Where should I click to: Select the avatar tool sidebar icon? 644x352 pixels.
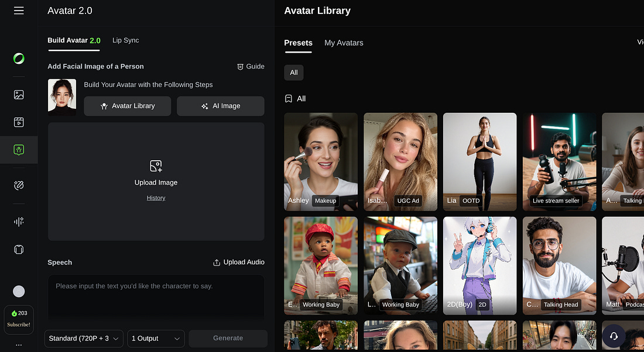tap(19, 150)
